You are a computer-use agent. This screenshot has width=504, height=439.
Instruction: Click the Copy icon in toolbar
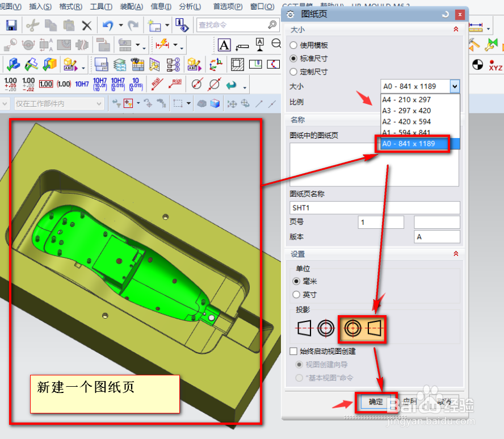(51, 25)
